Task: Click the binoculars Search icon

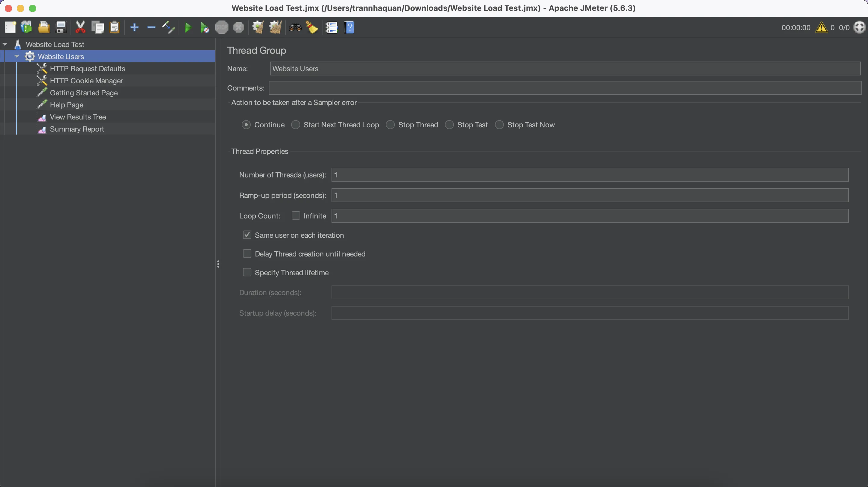Action: tap(295, 27)
